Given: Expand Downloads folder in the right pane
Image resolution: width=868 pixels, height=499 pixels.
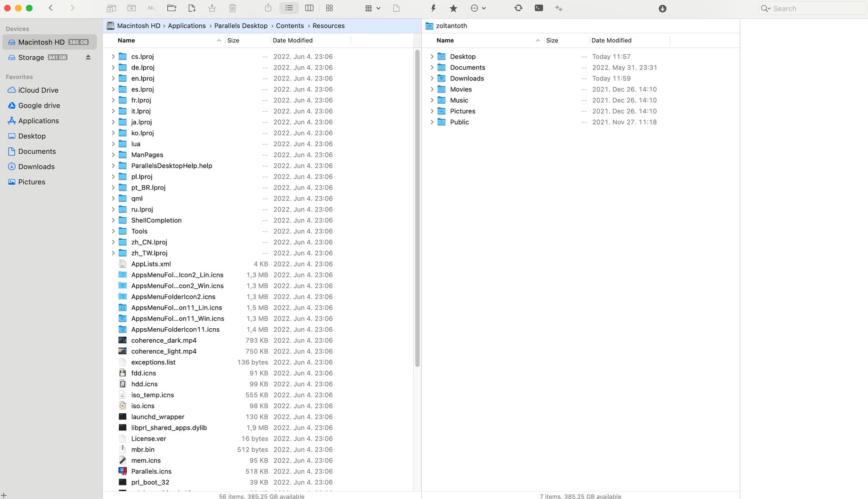Looking at the screenshot, I should coord(432,78).
